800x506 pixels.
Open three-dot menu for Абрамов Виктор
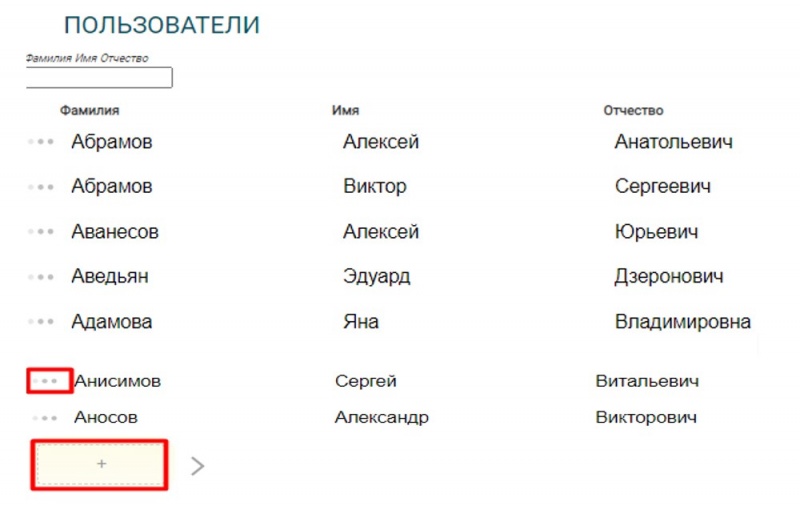point(41,187)
